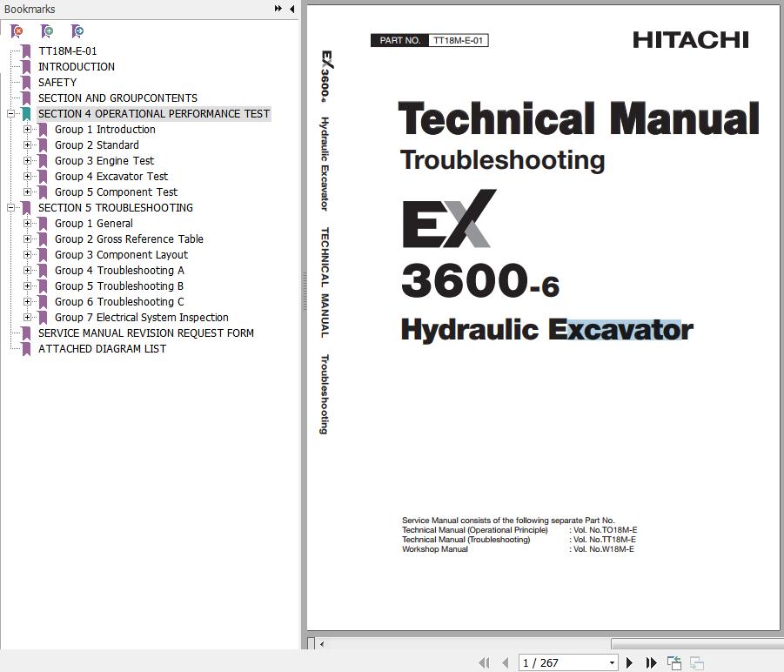Open the page number dropdown
The width and height of the screenshot is (784, 672).
click(612, 663)
